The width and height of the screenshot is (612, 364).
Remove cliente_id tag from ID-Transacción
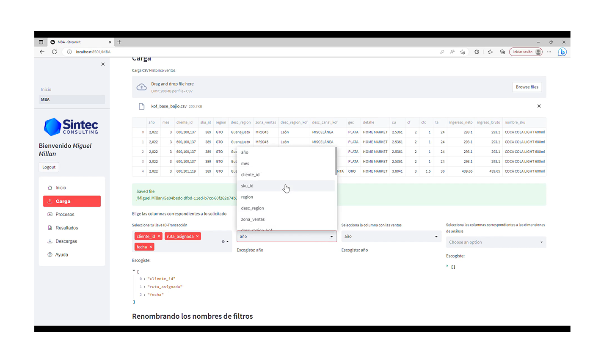click(x=159, y=236)
